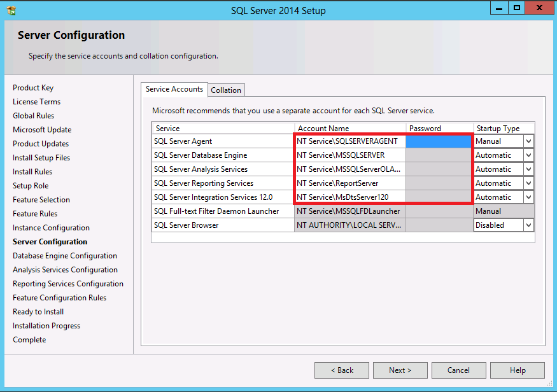The height and width of the screenshot is (392, 557).
Task: Click the password field for SQL Server Database Engine
Action: click(x=439, y=155)
